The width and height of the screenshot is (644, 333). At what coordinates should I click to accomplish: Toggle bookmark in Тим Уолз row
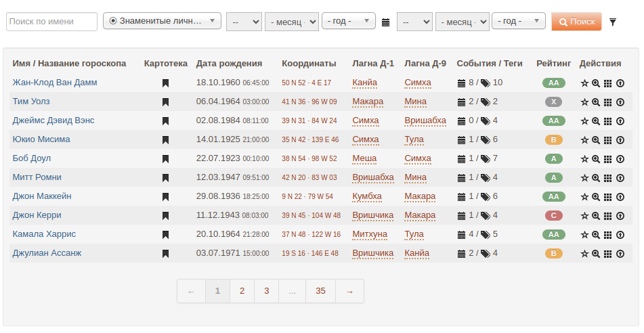point(165,102)
